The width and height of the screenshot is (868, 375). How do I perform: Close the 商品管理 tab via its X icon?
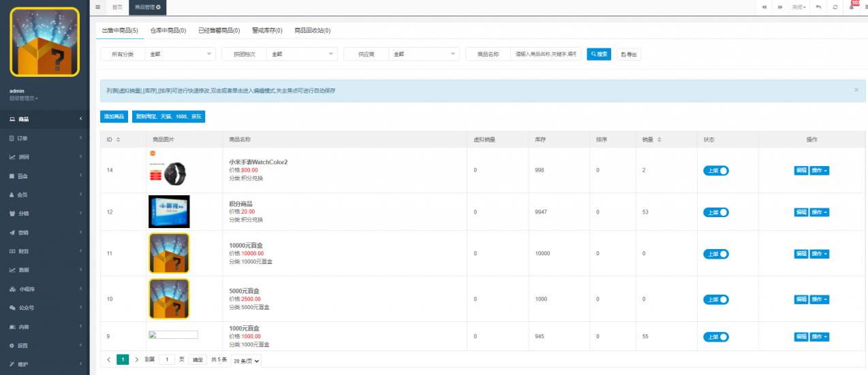pos(159,7)
